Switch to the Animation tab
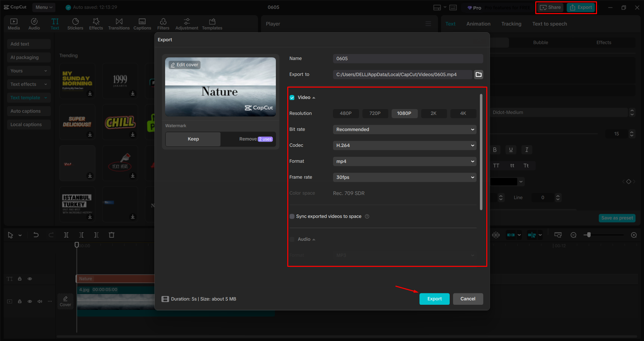Viewport: 644px width, 341px height. 478,23
